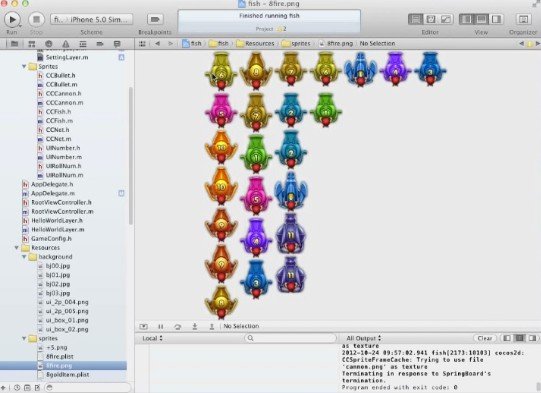The image size is (541, 393).
Task: Show the Project navigator
Action: point(14,44)
